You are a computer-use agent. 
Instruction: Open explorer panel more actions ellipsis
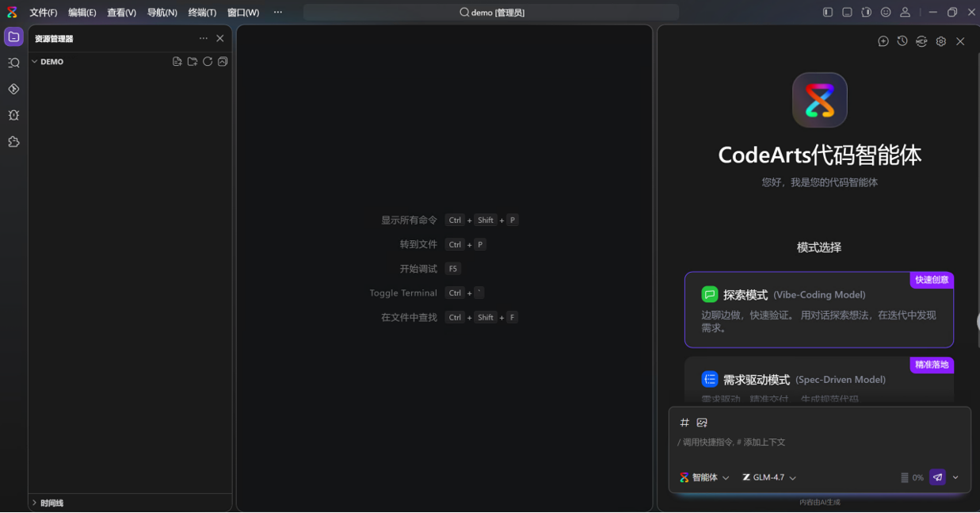click(204, 38)
